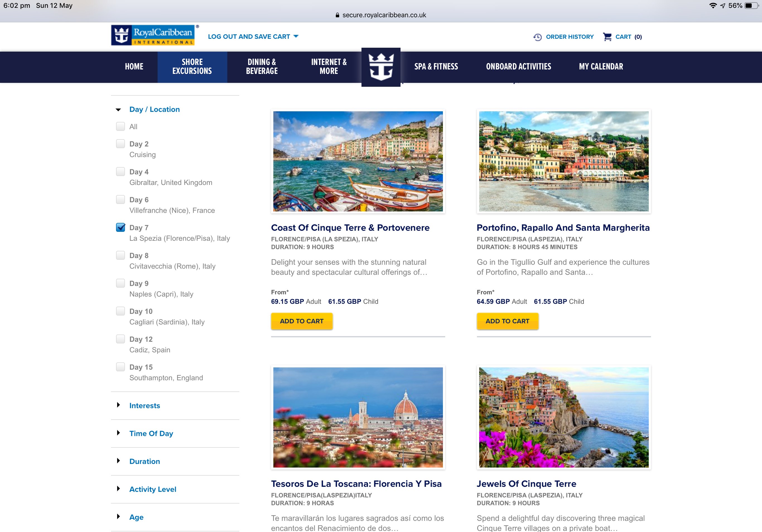Open the Dining & Beverage tab
The height and width of the screenshot is (532, 762).
(x=262, y=66)
